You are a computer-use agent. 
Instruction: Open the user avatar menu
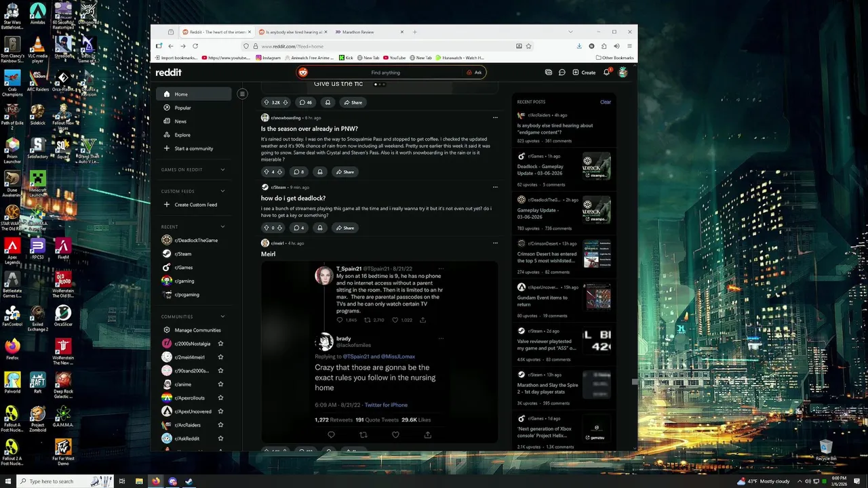pos(623,73)
